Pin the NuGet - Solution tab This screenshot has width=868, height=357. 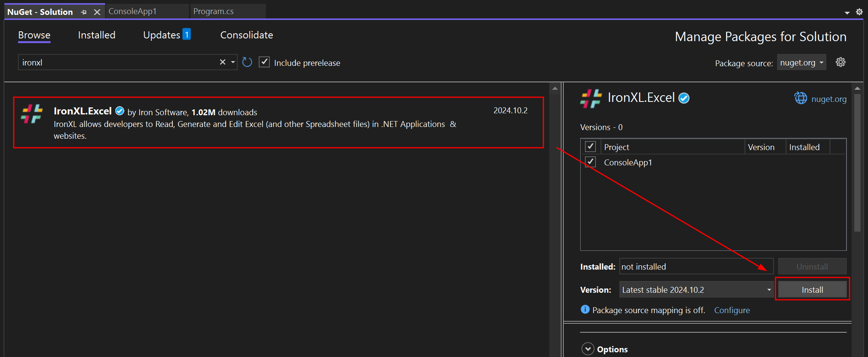tap(84, 12)
